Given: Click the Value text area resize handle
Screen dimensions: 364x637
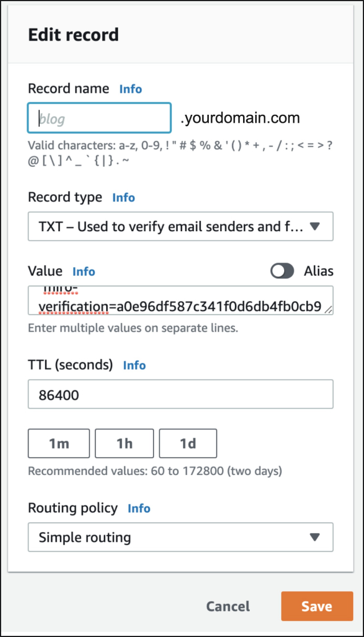Looking at the screenshot, I should pos(329,310).
